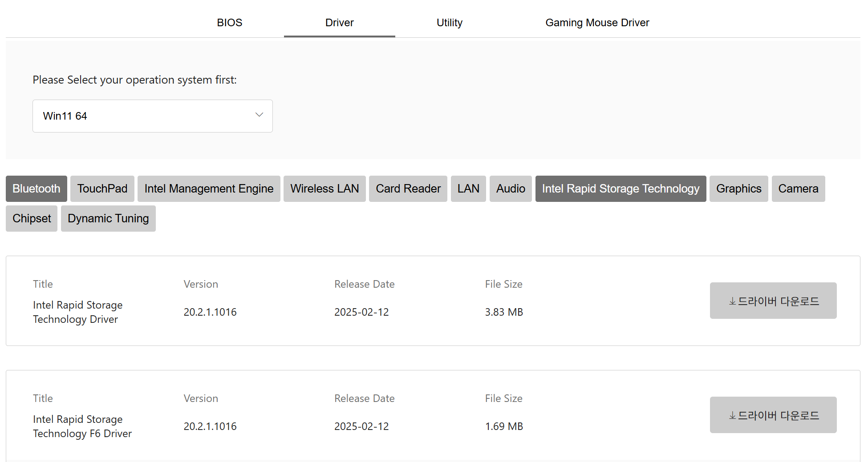This screenshot has height=462, width=868.
Task: Download the Intel Rapid Storage F6 Driver
Action: coord(773,415)
